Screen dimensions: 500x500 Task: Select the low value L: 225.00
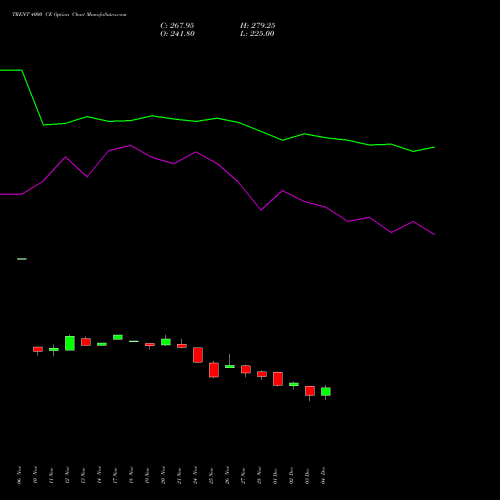tap(257, 34)
